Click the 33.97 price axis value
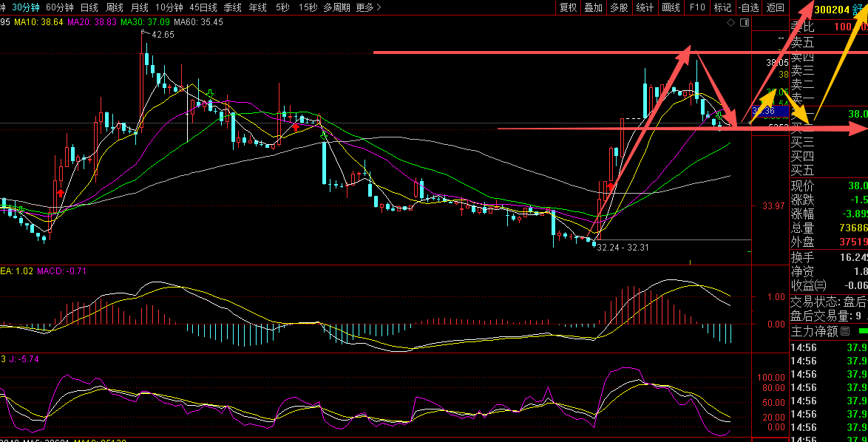The height and width of the screenshot is (442, 868). click(x=773, y=205)
